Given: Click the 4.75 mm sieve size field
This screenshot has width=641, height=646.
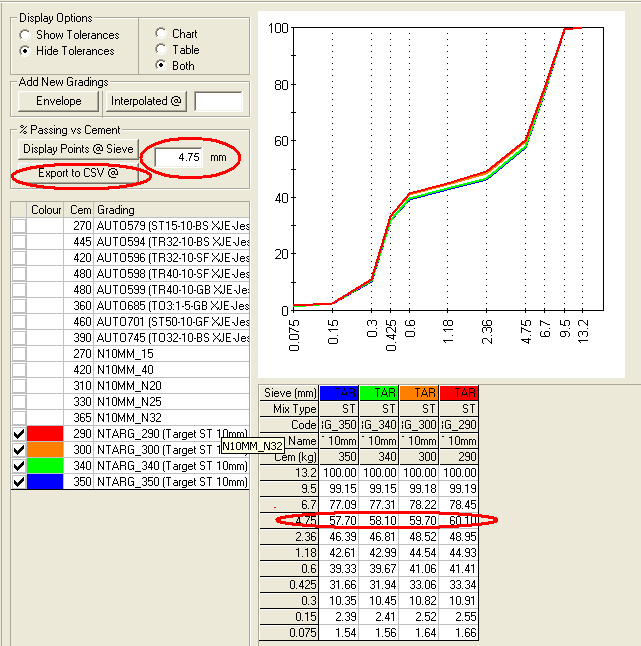Looking at the screenshot, I should coord(181,157).
